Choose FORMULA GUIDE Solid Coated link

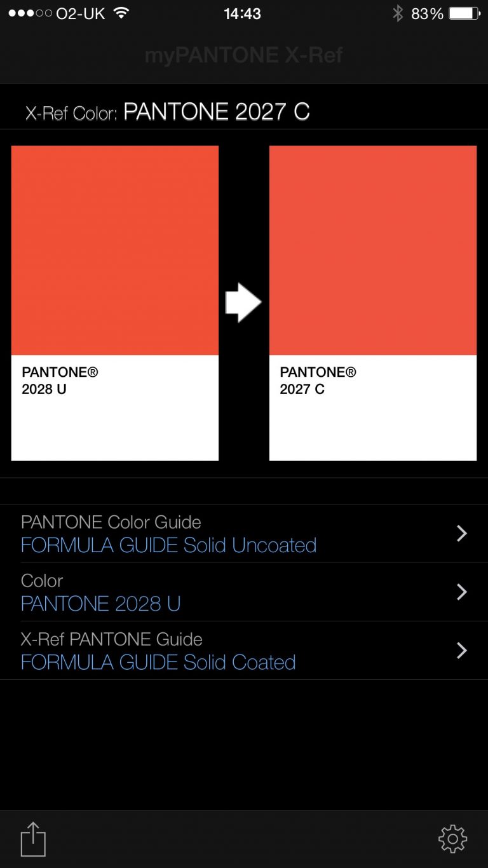pos(158,662)
